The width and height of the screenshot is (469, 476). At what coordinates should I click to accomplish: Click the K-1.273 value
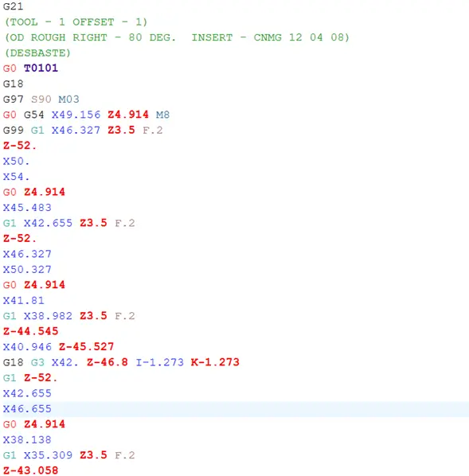(215, 362)
